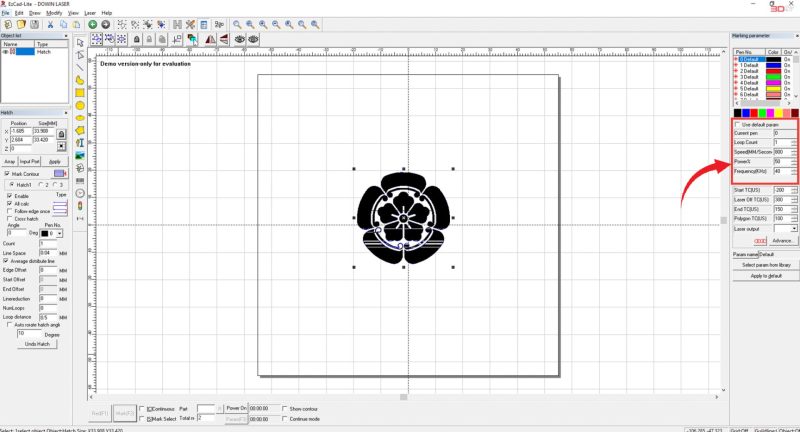The height and width of the screenshot is (432, 800).
Task: Click the Paste clipboard icon
Action: [76, 24]
